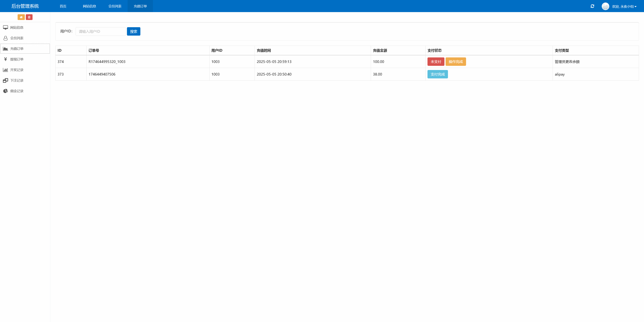The height and width of the screenshot is (322, 644).
Task: Open 网站信息 from sidebar monitor icon
Action: click(x=6, y=28)
